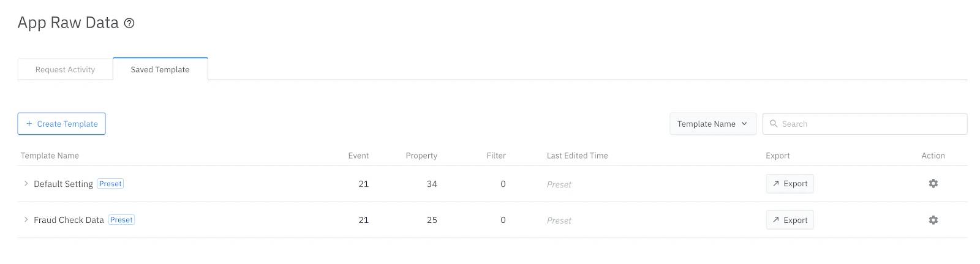This screenshot has height=264, width=980.
Task: Open the Template Name filter dropdown
Action: [712, 124]
